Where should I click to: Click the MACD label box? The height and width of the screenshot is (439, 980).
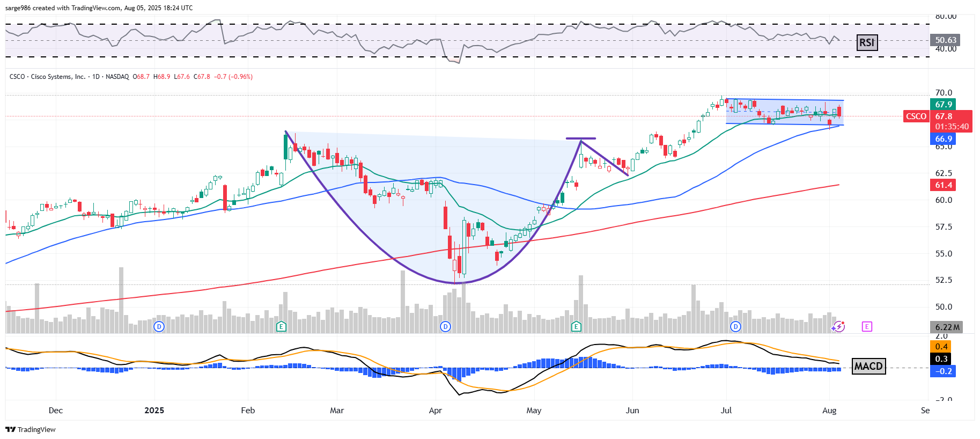coord(868,366)
